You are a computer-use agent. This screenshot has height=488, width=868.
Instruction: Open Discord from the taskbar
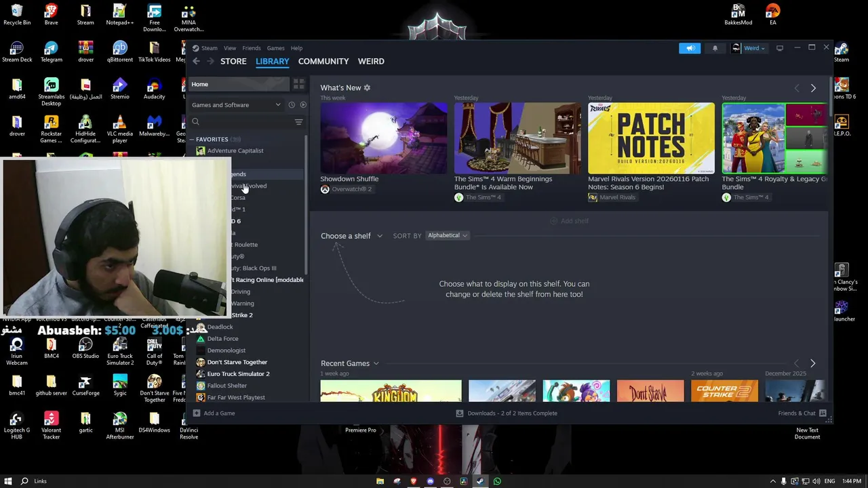point(430,481)
